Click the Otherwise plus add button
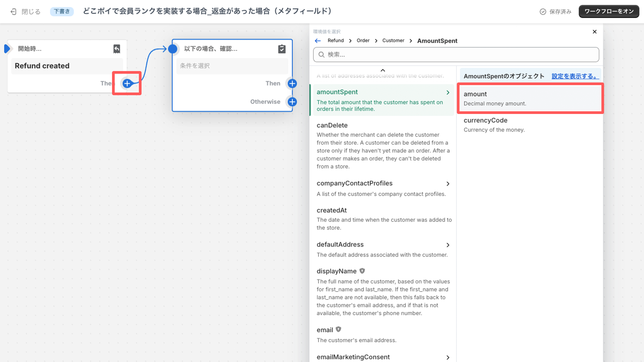Viewport: 644px width, 362px height. tap(292, 102)
